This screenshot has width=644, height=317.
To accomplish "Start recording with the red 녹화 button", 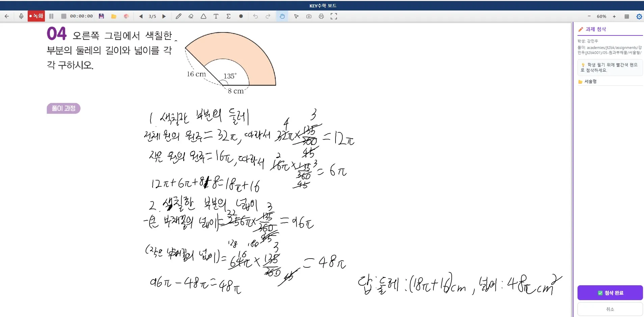I will [36, 16].
